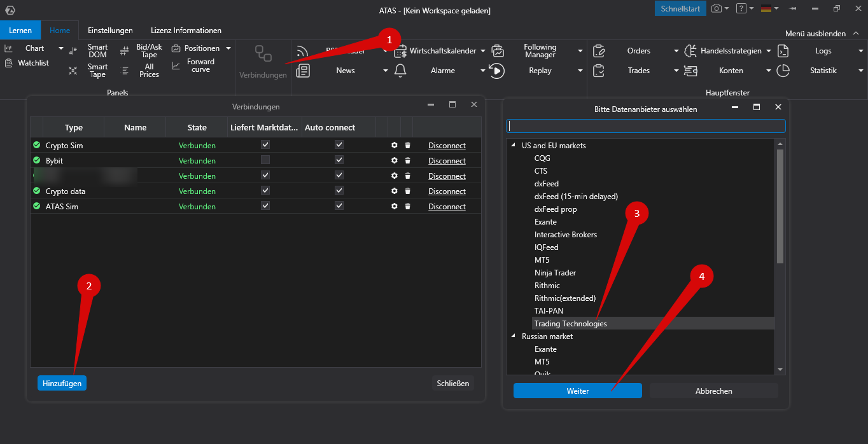The width and height of the screenshot is (868, 444).
Task: Toggle market data checkbox for ATAS Sim
Action: click(265, 206)
